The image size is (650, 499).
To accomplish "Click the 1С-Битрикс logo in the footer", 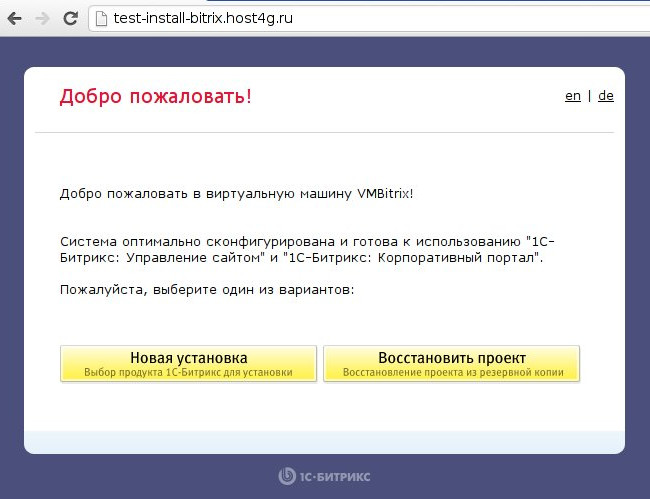I will click(x=324, y=476).
